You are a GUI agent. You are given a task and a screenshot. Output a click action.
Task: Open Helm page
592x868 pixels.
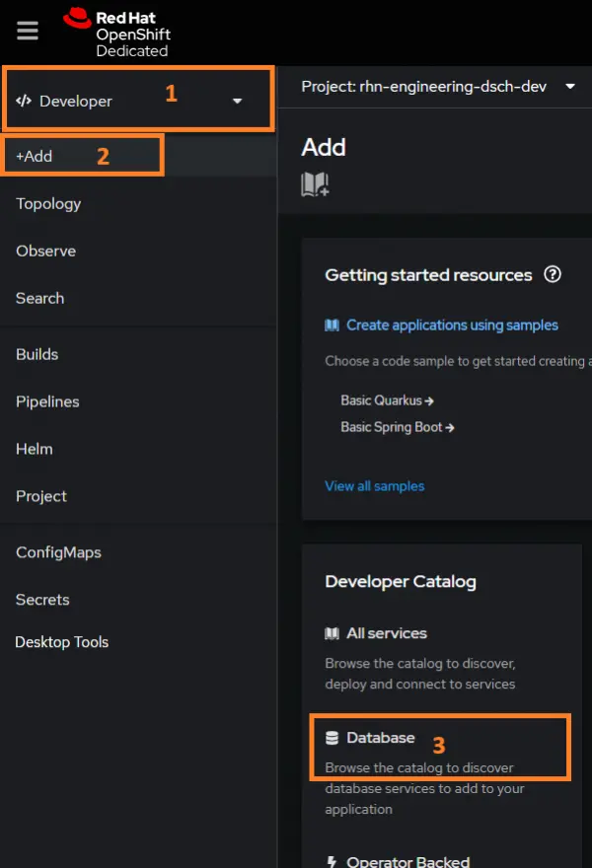click(x=35, y=449)
